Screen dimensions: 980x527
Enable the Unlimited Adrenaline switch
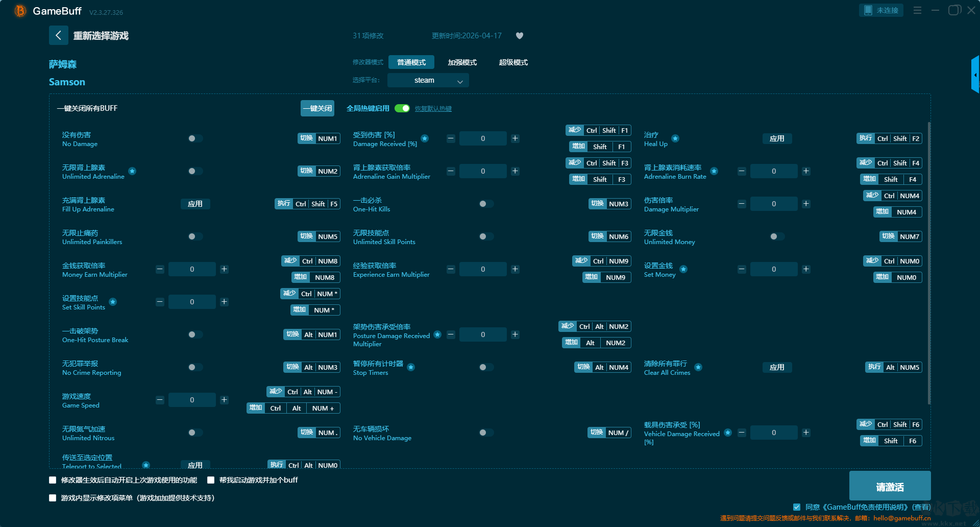tap(195, 171)
